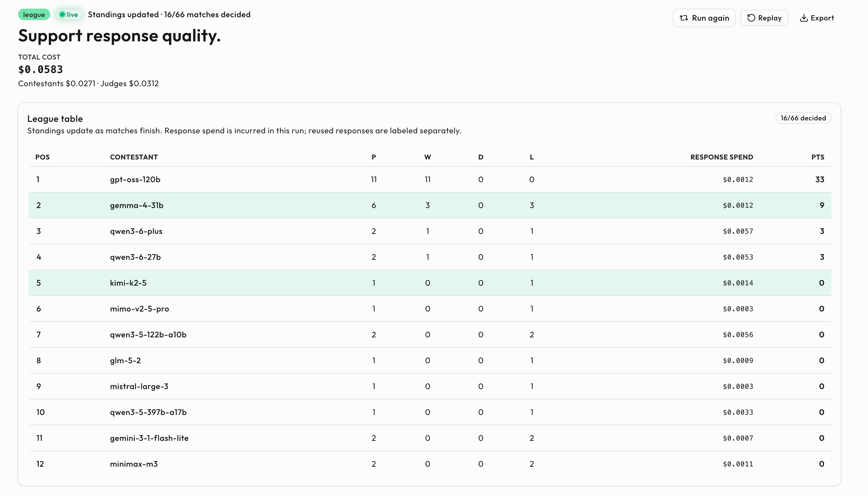The width and height of the screenshot is (868, 496).
Task: Click the CONTESTANT column header
Action: point(134,157)
